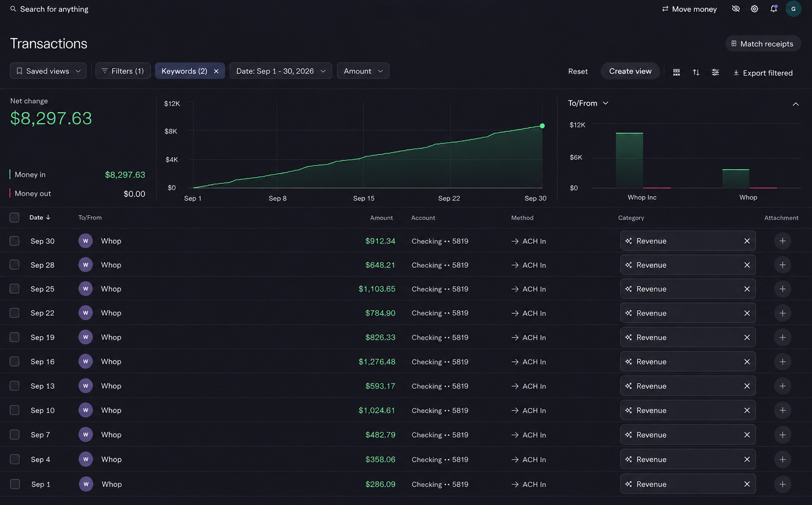Open column display settings sliders icon
Image resolution: width=812 pixels, height=505 pixels.
pyautogui.click(x=715, y=73)
